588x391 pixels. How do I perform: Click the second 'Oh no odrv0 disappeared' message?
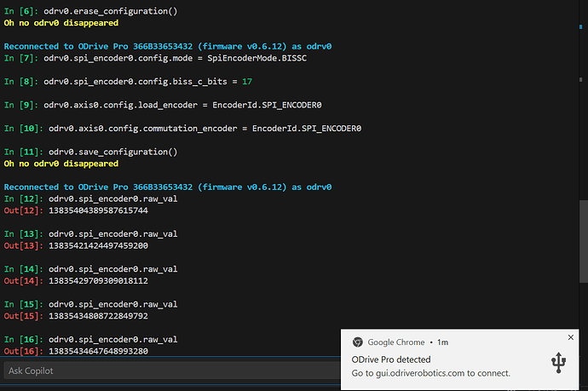[61, 164]
